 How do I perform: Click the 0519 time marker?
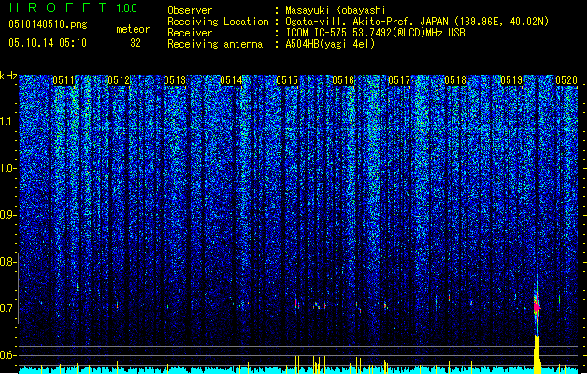tap(511, 80)
